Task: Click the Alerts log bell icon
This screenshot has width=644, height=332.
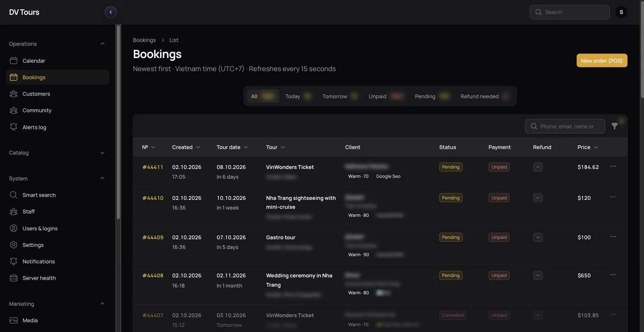Action: point(14,127)
